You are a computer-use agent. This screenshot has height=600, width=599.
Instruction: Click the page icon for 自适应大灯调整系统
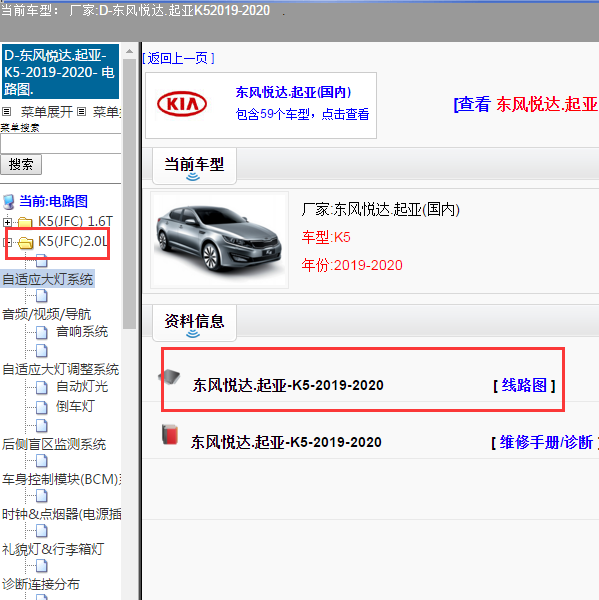(x=42, y=350)
